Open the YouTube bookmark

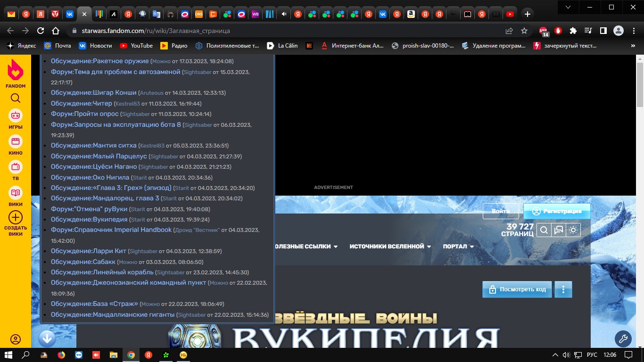coord(136,46)
